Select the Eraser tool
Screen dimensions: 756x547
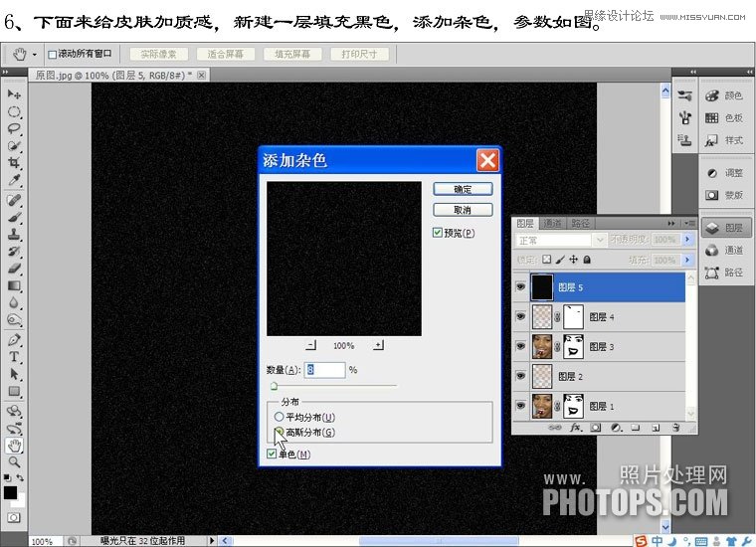pyautogui.click(x=14, y=269)
